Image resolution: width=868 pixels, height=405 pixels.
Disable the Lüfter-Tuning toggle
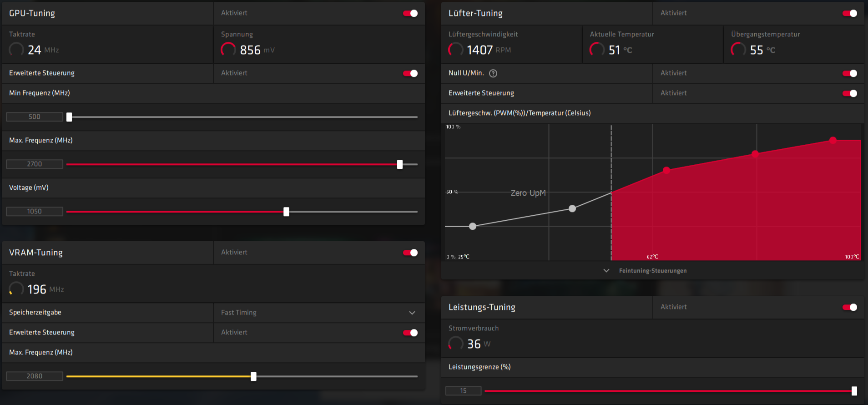[850, 13]
